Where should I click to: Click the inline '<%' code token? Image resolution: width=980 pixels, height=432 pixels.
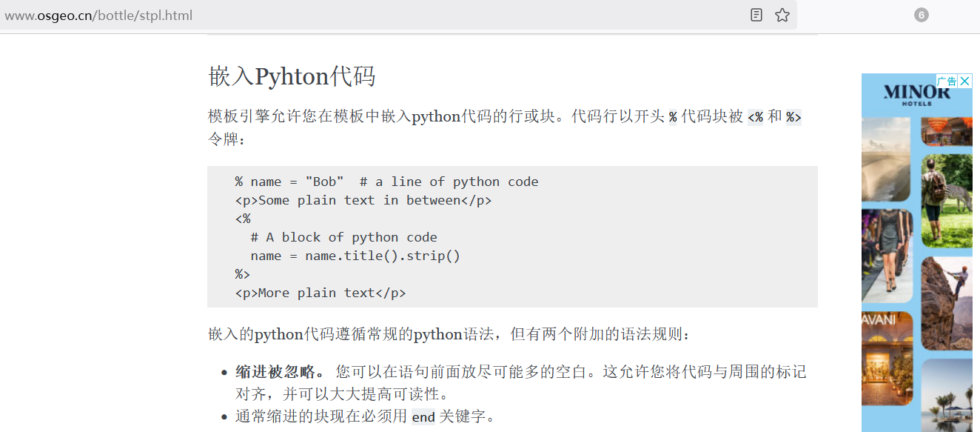755,117
